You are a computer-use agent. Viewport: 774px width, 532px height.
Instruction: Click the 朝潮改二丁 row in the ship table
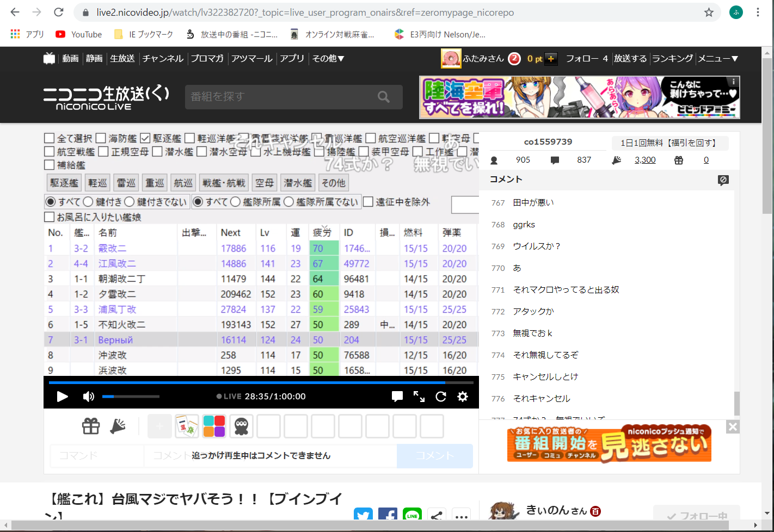[261, 279]
